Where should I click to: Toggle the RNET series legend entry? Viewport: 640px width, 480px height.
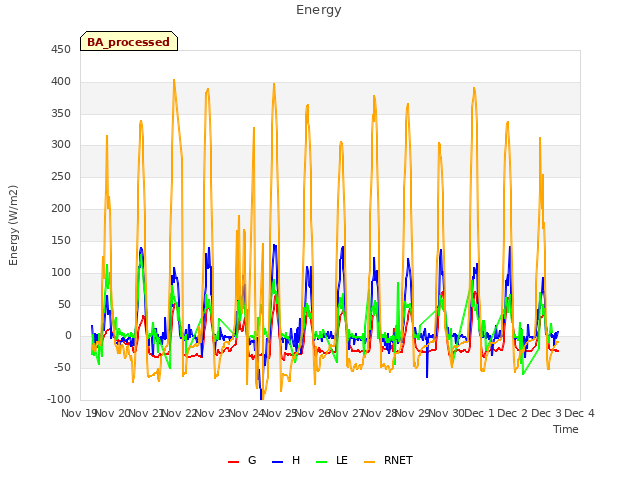[x=388, y=460]
